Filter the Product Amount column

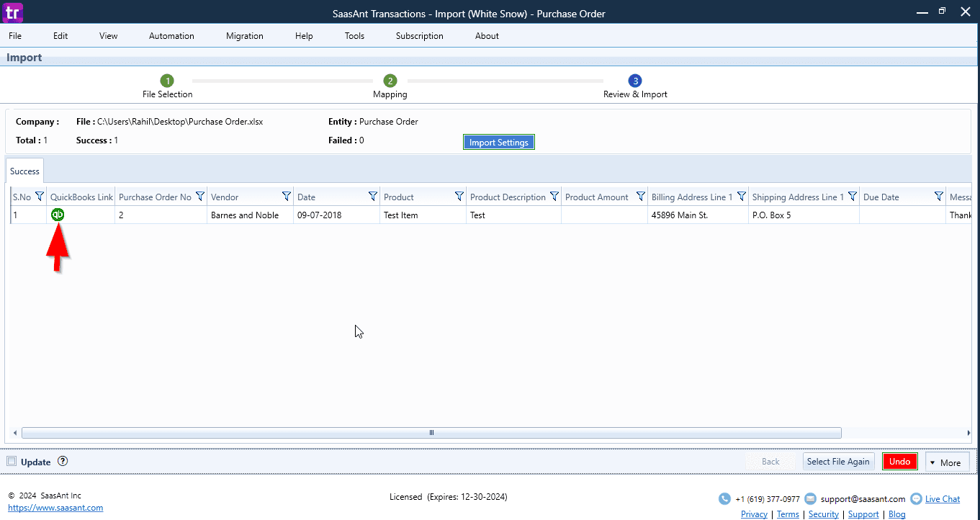(641, 197)
